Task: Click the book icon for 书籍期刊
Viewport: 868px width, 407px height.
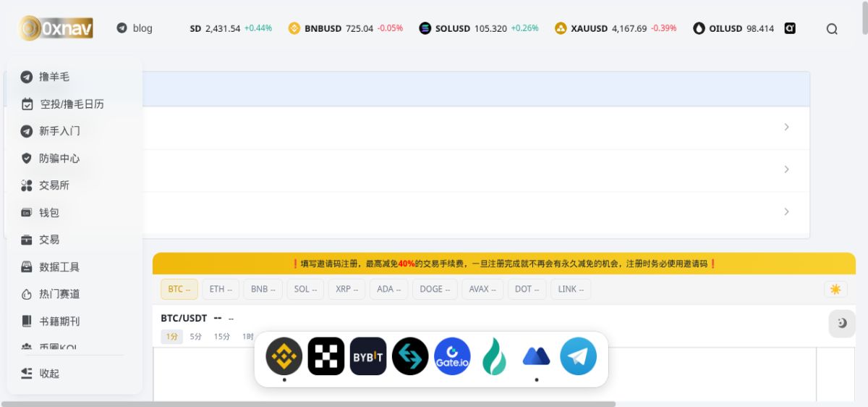Action: (27, 321)
